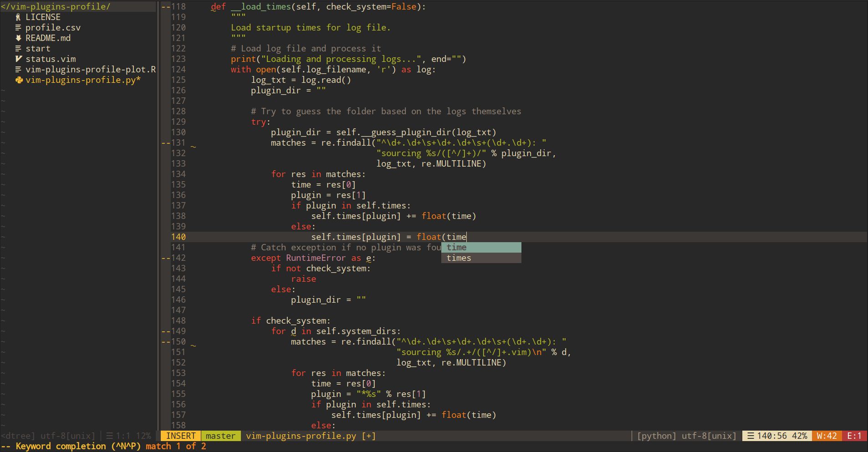The height and width of the screenshot is (452, 868).
Task: Click the file icon beside start
Action: pyautogui.click(x=18, y=48)
